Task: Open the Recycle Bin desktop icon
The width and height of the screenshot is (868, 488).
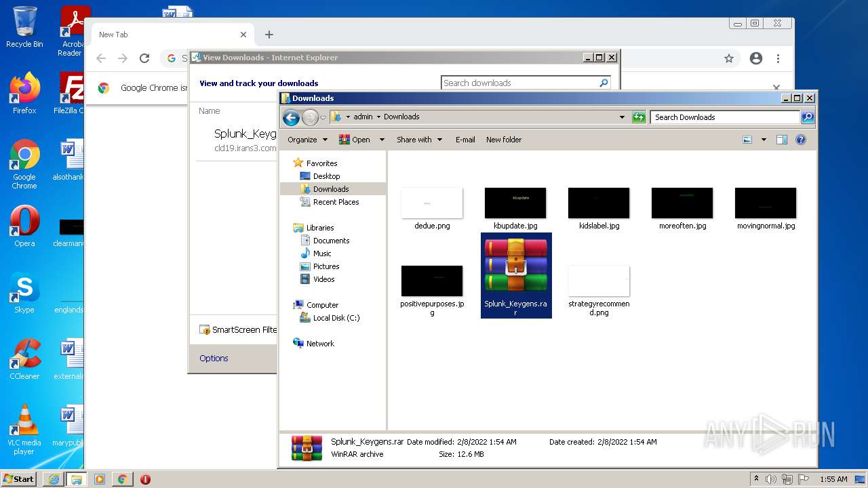Action: (24, 27)
